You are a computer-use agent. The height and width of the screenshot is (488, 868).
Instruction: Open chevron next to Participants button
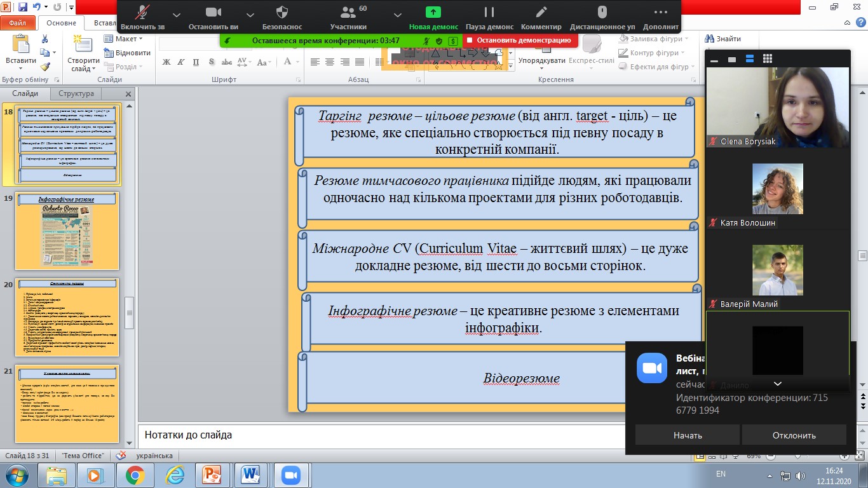[x=397, y=15]
